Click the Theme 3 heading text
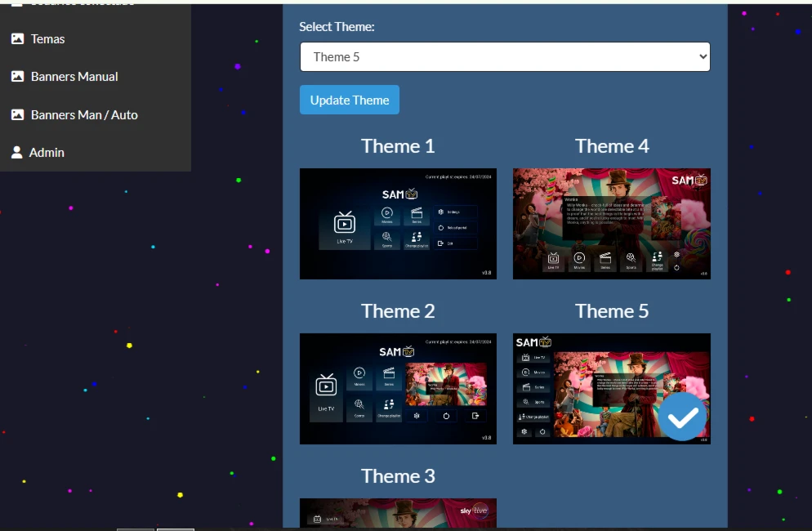This screenshot has width=812, height=531. tap(398, 476)
